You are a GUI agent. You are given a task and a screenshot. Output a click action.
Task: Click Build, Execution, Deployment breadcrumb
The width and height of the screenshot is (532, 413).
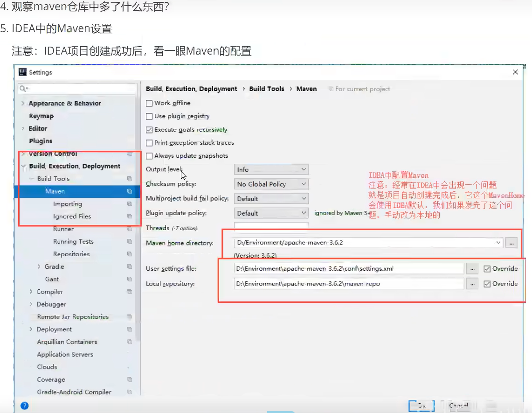pos(191,89)
